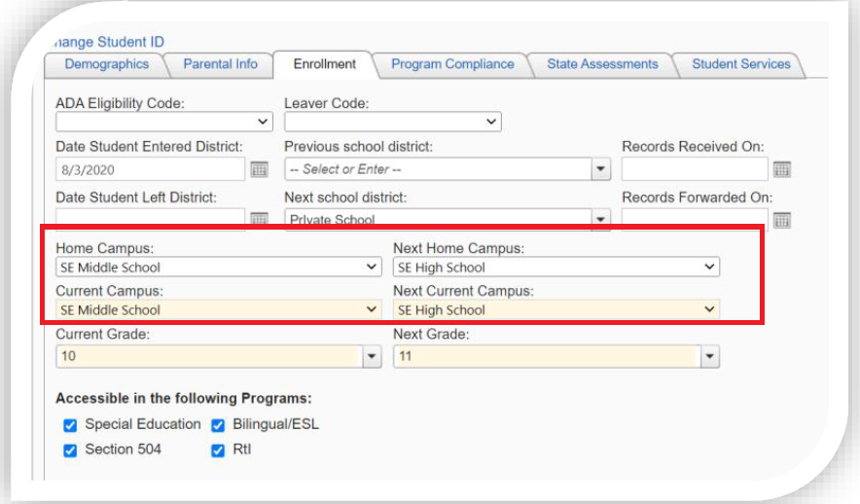
Task: Open calendar for Records Received On
Action: (782, 169)
